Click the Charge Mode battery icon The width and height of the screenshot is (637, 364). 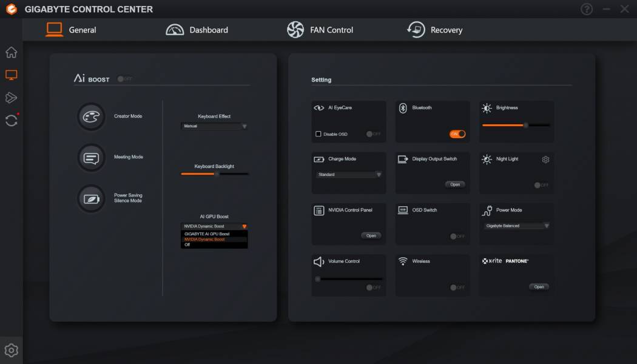coord(319,159)
